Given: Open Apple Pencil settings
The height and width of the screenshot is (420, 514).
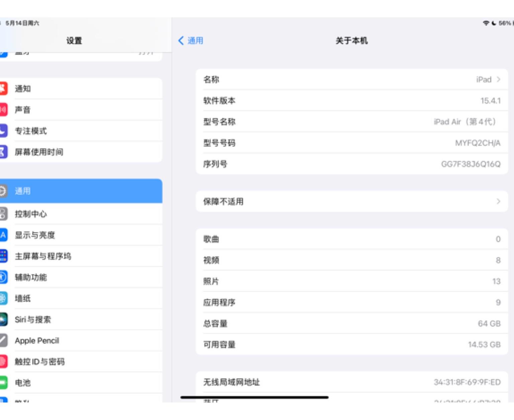Looking at the screenshot, I should pyautogui.click(x=81, y=340).
